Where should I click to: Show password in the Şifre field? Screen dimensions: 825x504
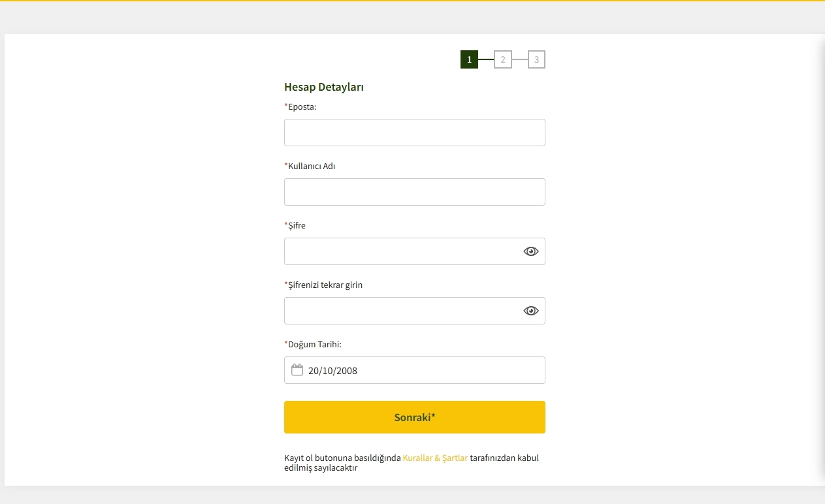click(531, 251)
